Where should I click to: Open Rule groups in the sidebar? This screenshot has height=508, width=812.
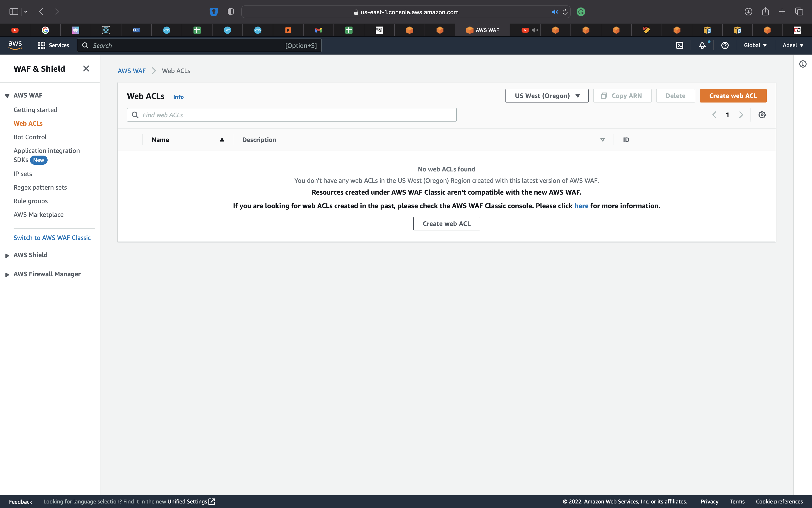(x=31, y=201)
